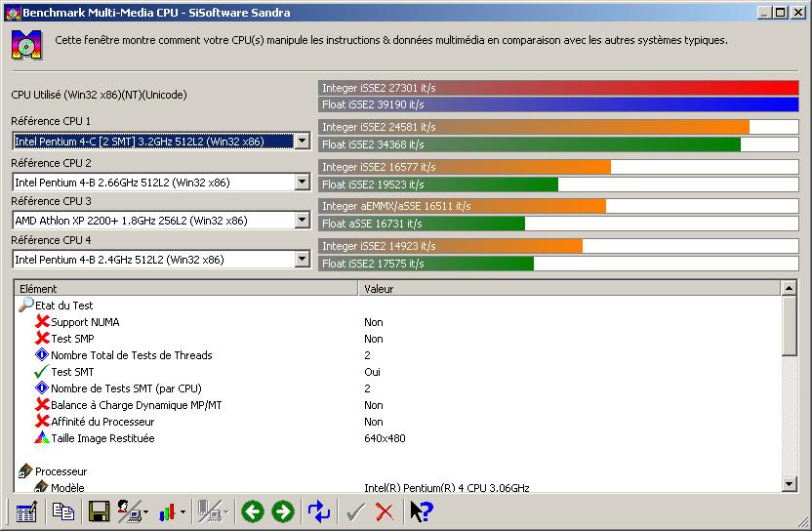The height and width of the screenshot is (531, 812).
Task: Click the red X icon beside Support NUMA
Action: tap(42, 322)
